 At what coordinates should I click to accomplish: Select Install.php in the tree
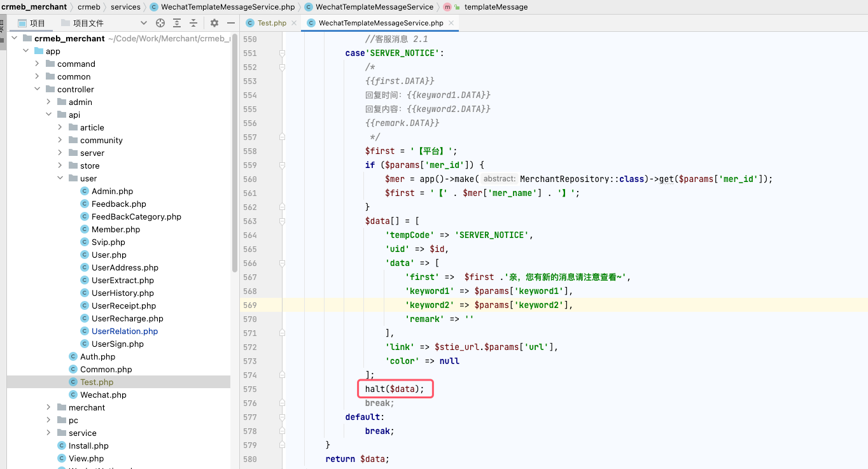point(88,445)
